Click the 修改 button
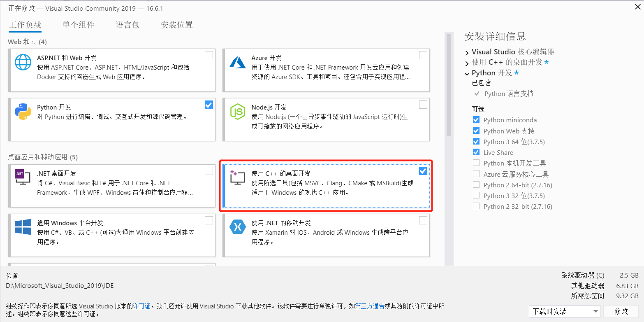Image resolution: width=644 pixels, height=322 pixels. [621, 311]
